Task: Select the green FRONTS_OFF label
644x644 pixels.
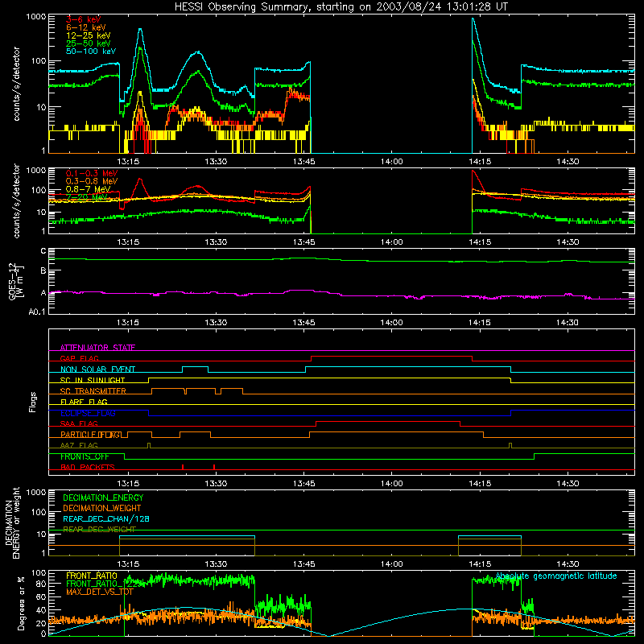Action: pyautogui.click(x=85, y=456)
